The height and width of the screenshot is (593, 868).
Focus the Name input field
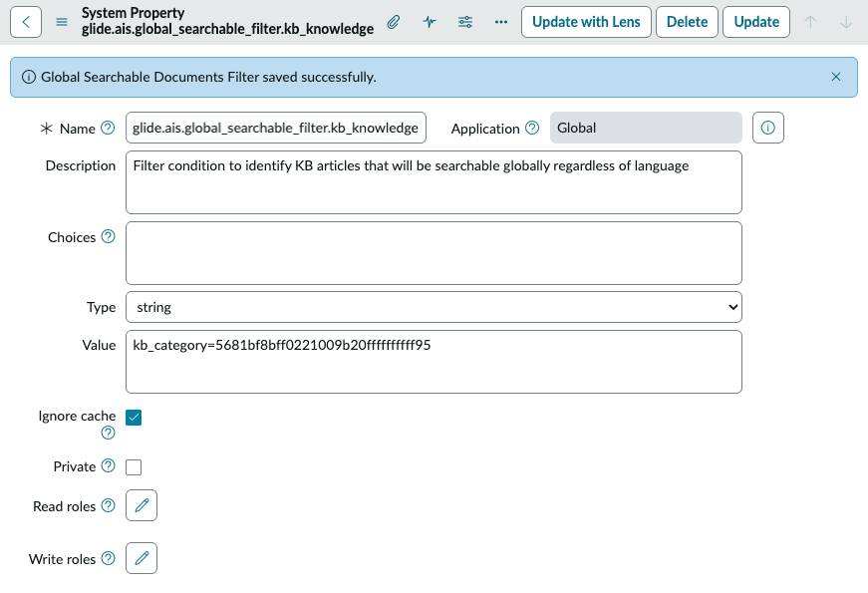[276, 128]
